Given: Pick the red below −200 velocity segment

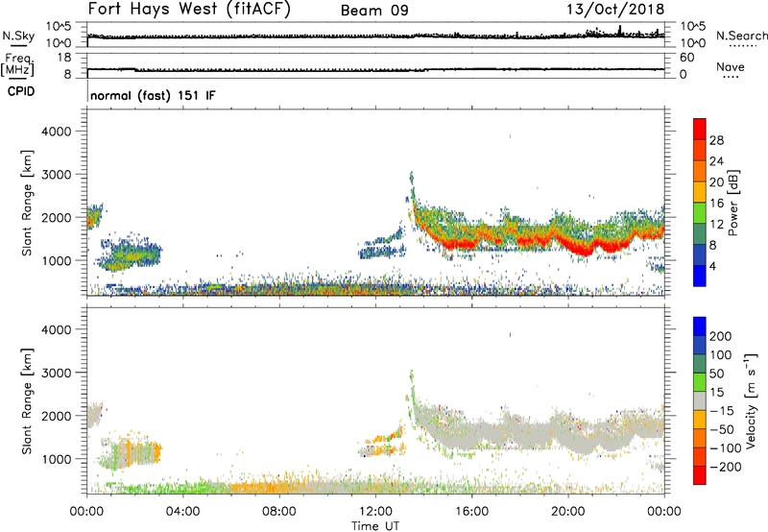Looking at the screenshot, I should pos(700,475).
